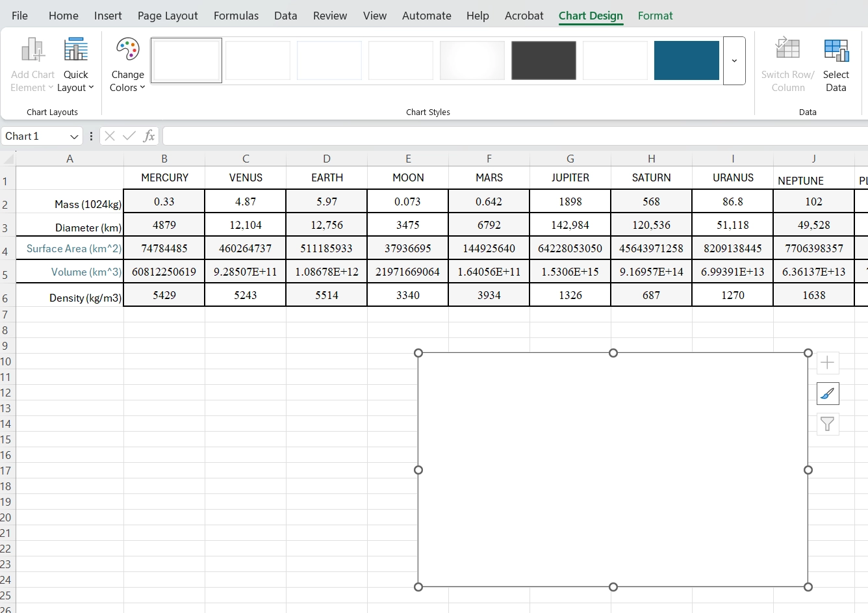Click the Chart Elements plus button
The image size is (868, 613).
click(827, 363)
